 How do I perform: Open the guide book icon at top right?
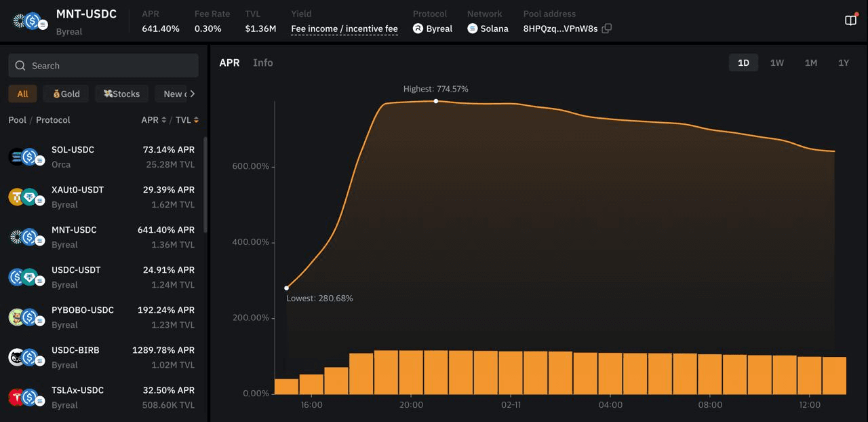pyautogui.click(x=850, y=20)
